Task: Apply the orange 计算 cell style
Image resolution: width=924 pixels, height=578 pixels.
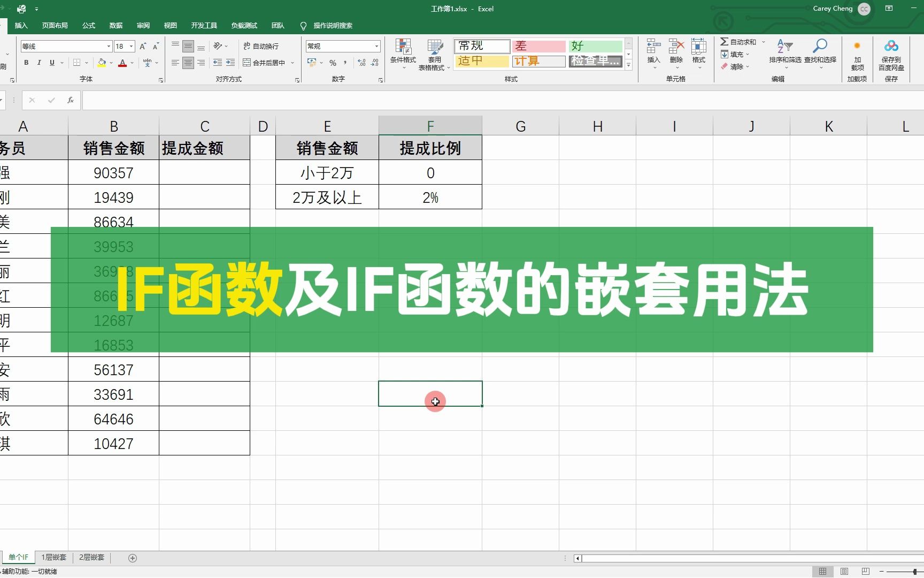Action: 539,61
